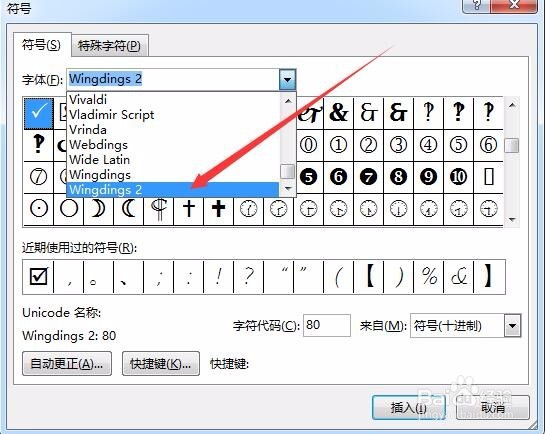
Task: Choose Webdings from the font list
Action: 172,145
